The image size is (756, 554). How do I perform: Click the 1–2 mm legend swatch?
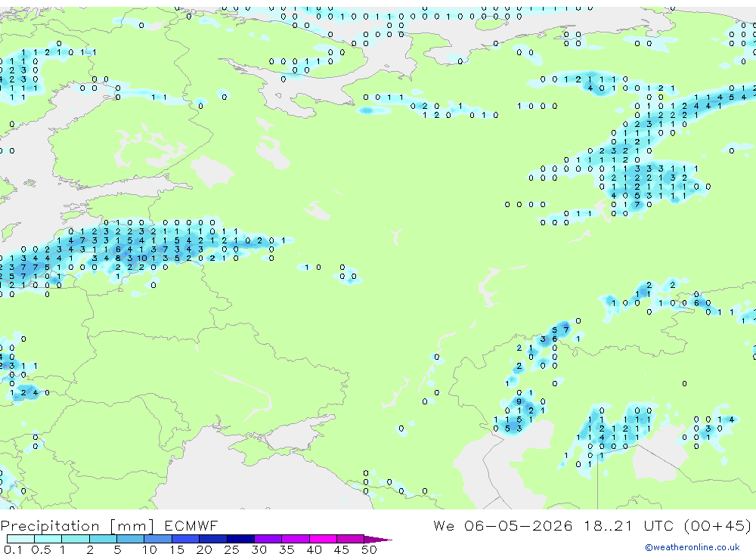coord(76,539)
